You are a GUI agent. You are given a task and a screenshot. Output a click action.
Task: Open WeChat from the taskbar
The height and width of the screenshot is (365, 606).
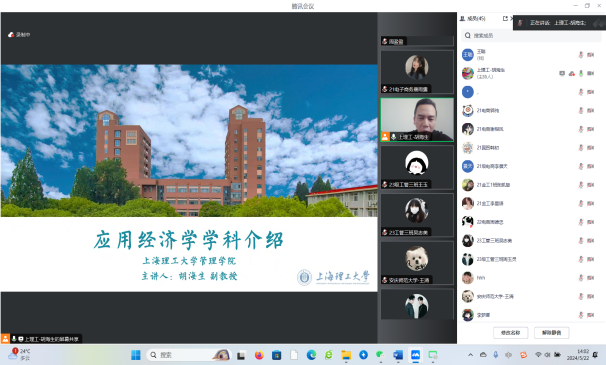[x=381, y=355]
